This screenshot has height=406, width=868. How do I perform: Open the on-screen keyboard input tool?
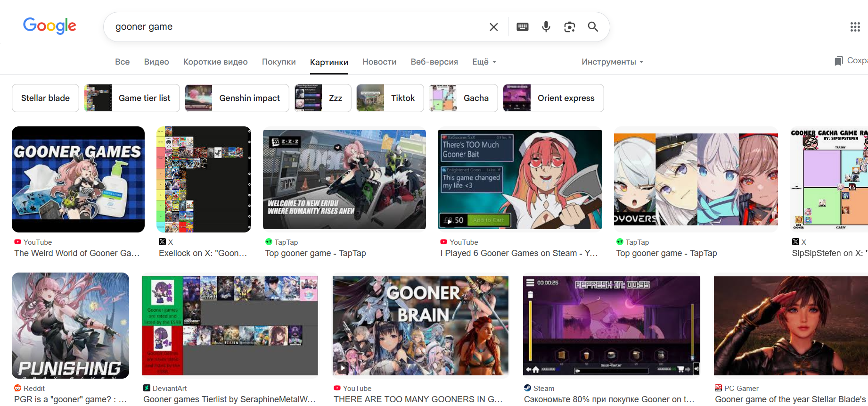[x=523, y=27]
